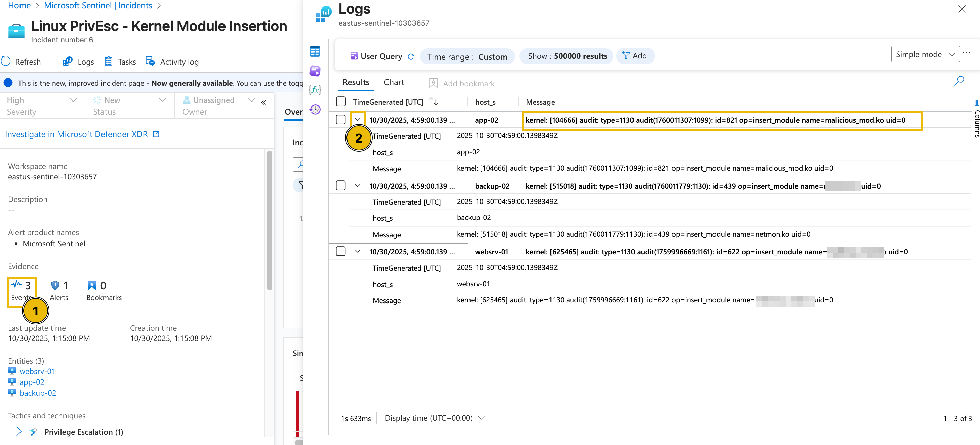The width and height of the screenshot is (980, 445).
Task: Click the Refresh icon in incident toolbar
Action: click(6, 61)
